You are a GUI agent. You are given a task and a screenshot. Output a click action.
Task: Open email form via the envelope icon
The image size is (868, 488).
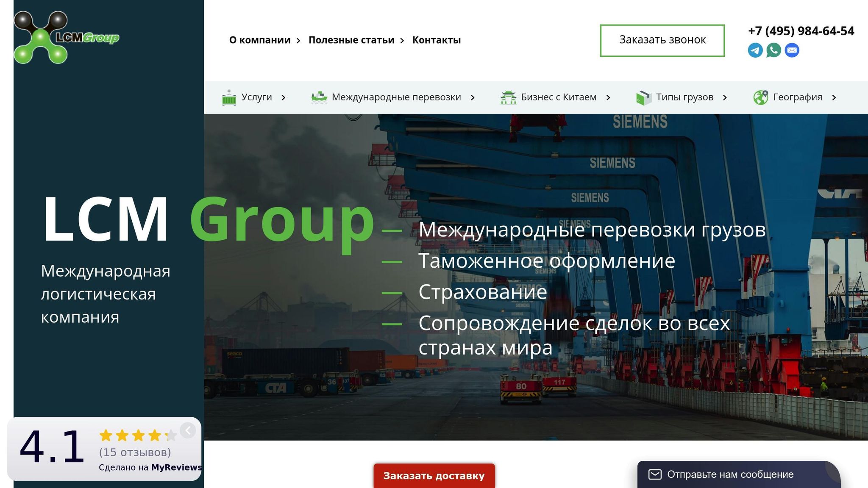coord(792,50)
